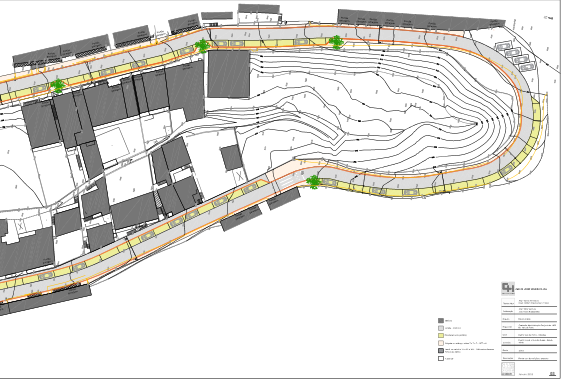Click the white outlined legend swatch
This screenshot has width=561, height=379.
(x=441, y=358)
